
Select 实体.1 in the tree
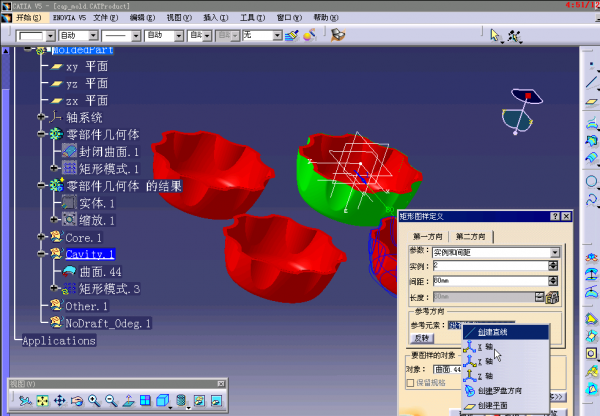point(88,203)
